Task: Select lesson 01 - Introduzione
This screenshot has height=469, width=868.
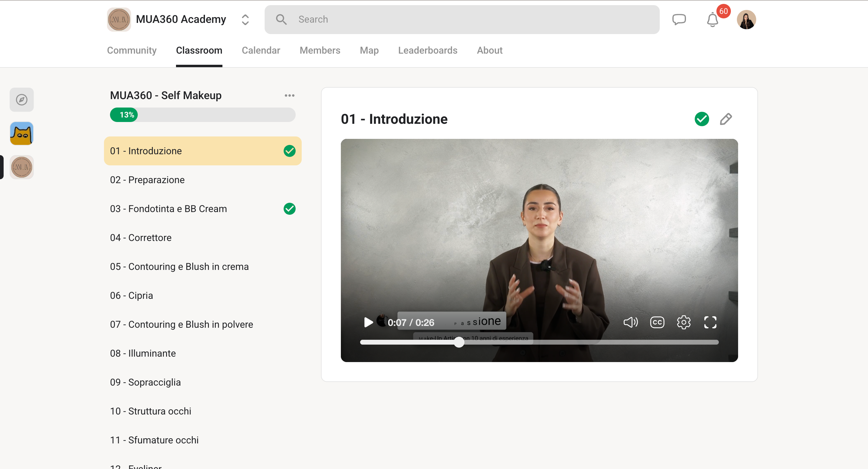Action: click(203, 151)
